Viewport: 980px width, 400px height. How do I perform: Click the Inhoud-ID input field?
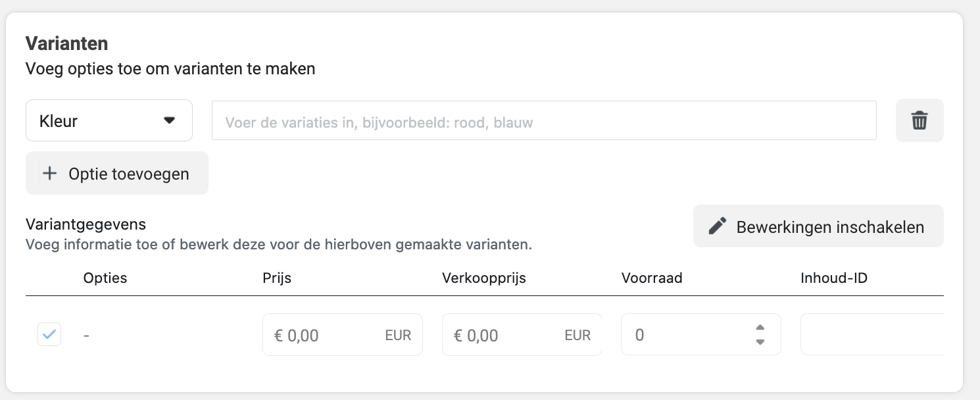tap(872, 334)
